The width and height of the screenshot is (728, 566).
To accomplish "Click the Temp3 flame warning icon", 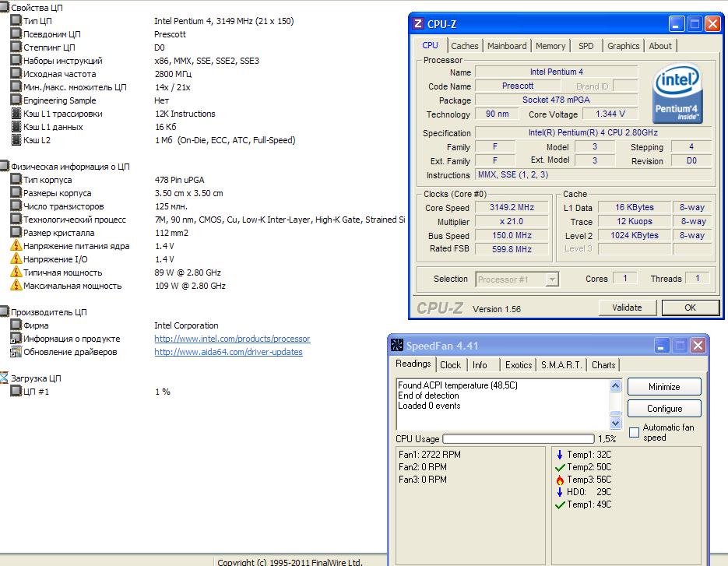I will click(559, 480).
